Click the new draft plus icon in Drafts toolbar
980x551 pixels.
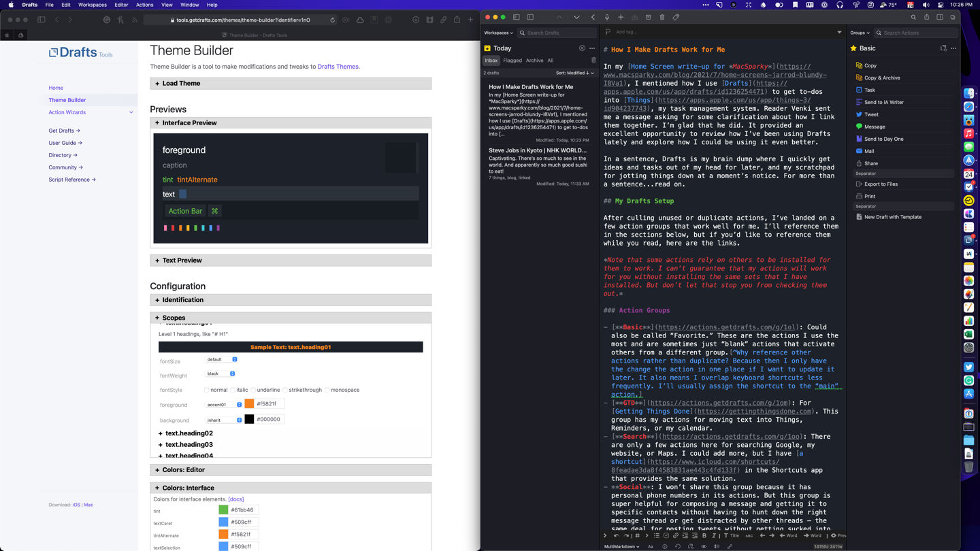pyautogui.click(x=621, y=17)
